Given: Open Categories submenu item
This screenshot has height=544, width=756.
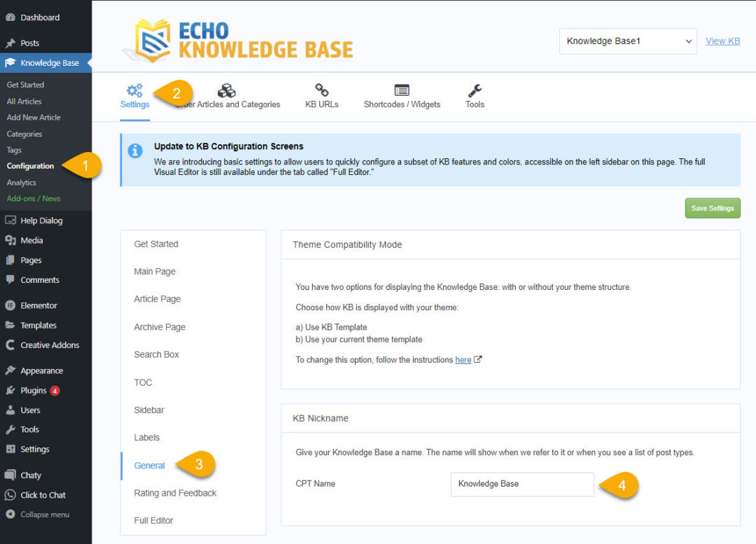Looking at the screenshot, I should [x=24, y=134].
